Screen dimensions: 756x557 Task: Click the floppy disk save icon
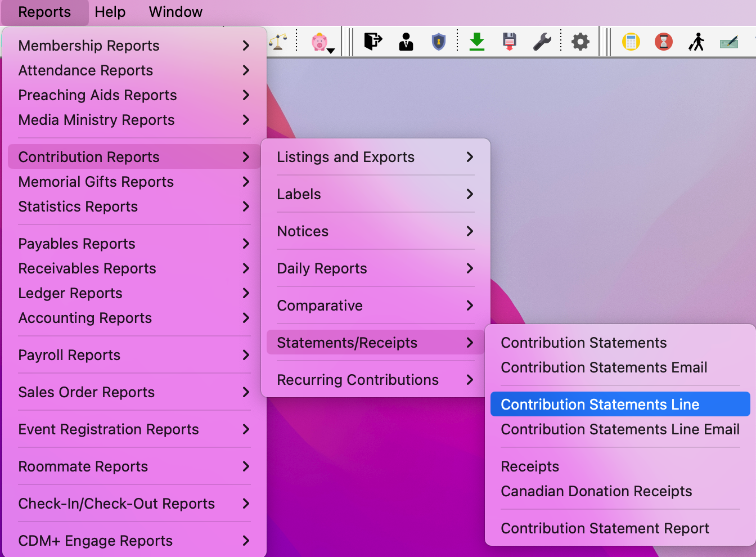coord(510,42)
